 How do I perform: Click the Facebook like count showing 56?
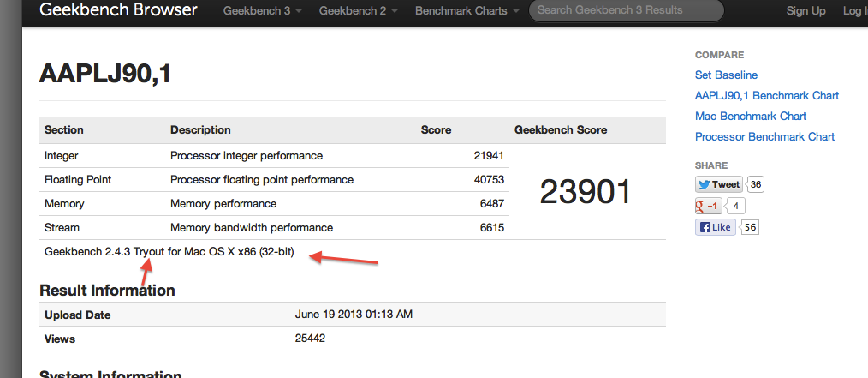[x=750, y=227]
